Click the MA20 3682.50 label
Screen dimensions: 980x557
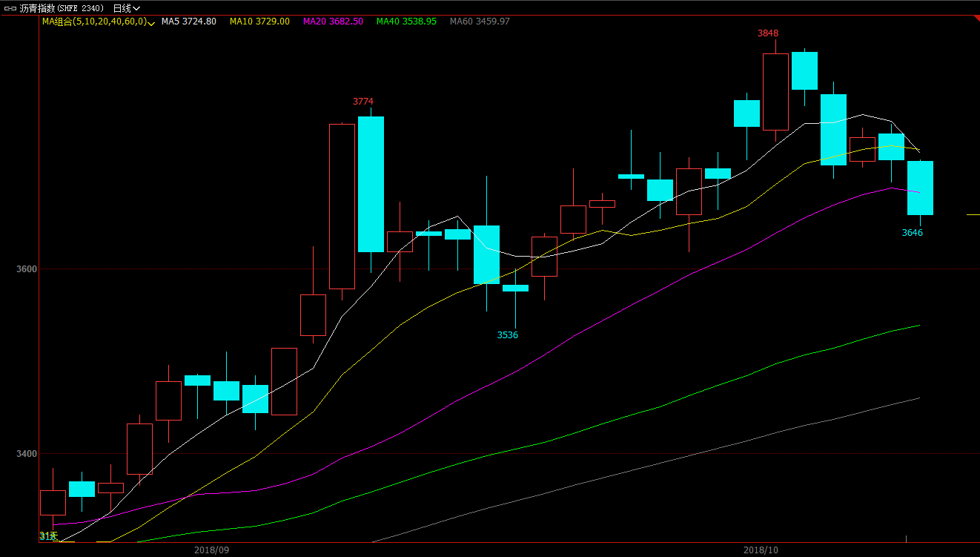pyautogui.click(x=333, y=22)
